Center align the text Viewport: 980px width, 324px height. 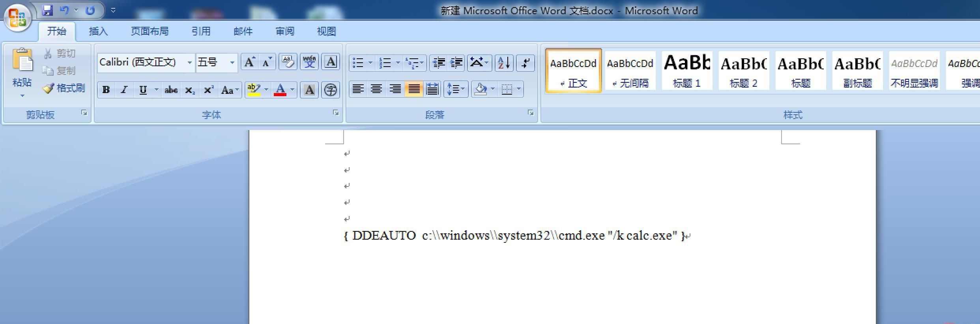[x=376, y=89]
